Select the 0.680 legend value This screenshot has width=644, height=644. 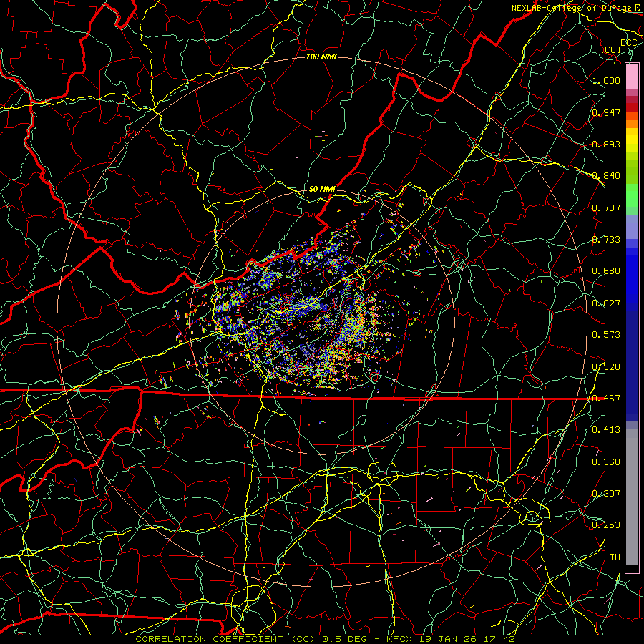tap(606, 271)
